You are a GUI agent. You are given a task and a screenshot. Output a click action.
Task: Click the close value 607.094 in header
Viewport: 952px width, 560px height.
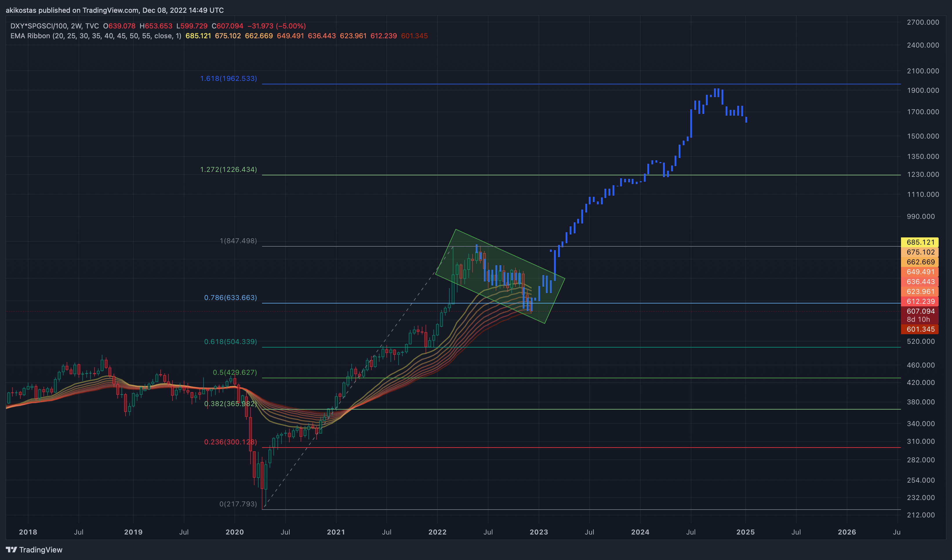click(230, 26)
